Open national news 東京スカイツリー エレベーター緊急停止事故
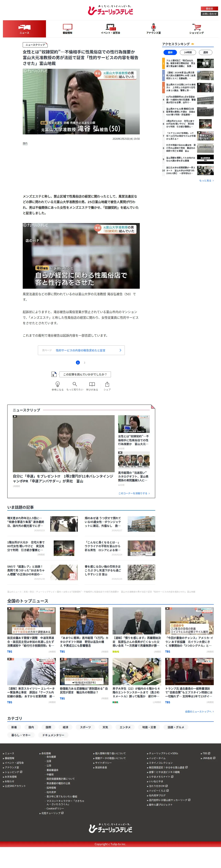The height and width of the screenshot is (868, 221). pyautogui.click(x=31, y=681)
